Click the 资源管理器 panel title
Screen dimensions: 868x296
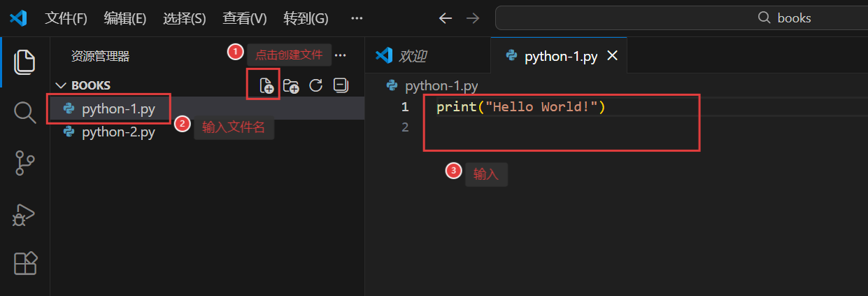[x=100, y=56]
